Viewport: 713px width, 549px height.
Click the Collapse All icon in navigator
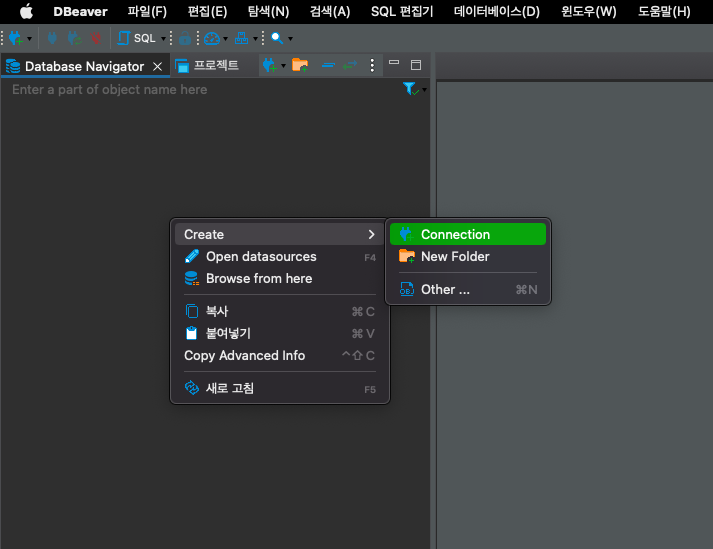(x=328, y=65)
